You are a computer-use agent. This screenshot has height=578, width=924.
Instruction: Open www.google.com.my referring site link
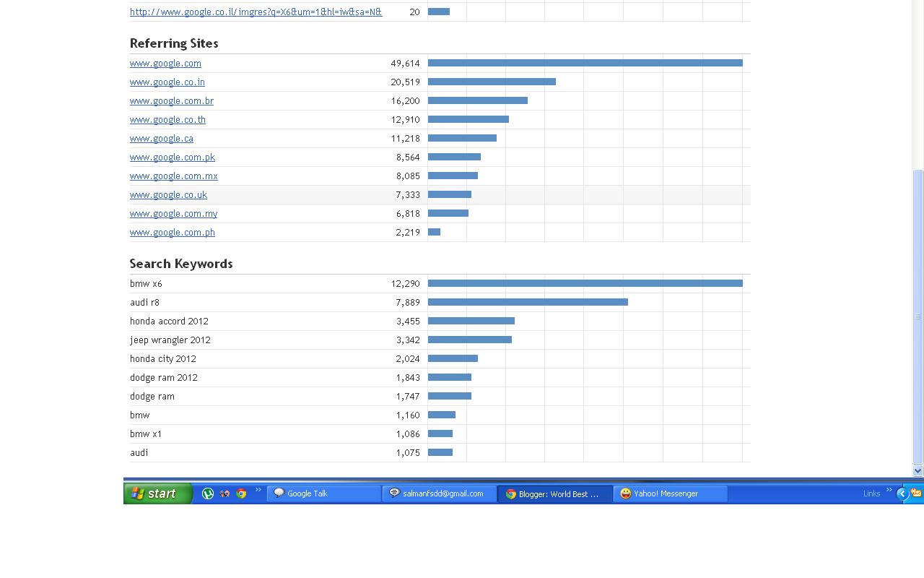pos(174,214)
